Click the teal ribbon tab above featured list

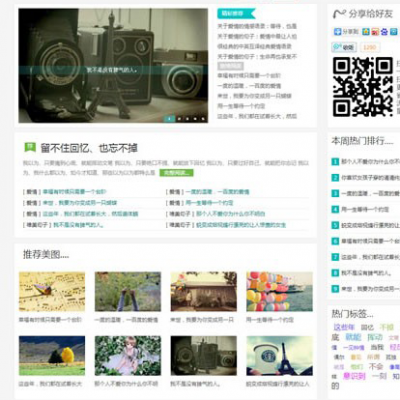point(236,14)
